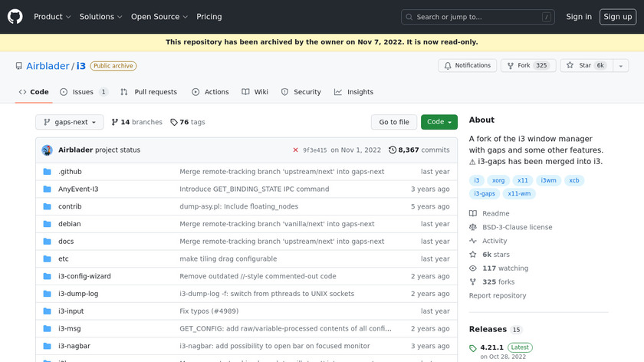Click the Sign up button
644x362 pixels.
[x=616, y=17]
